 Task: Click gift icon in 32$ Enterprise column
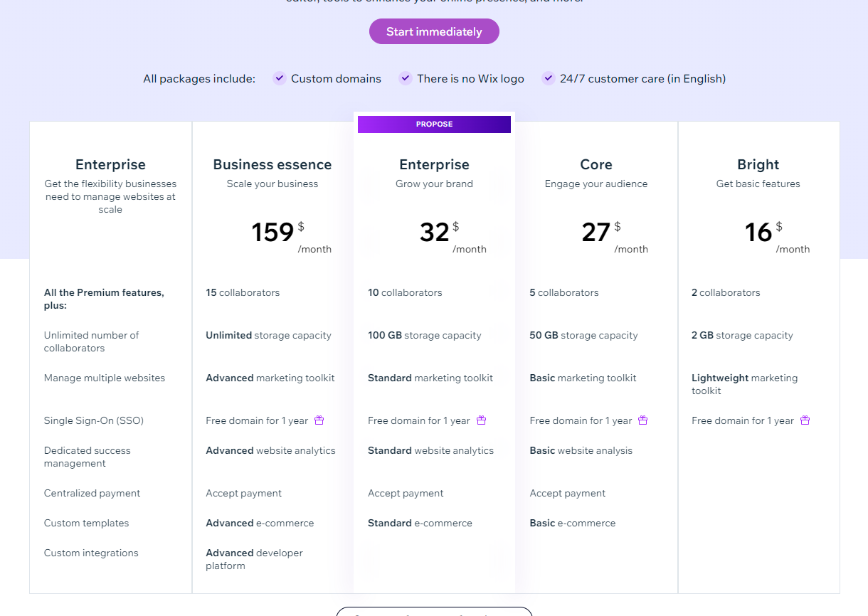481,420
